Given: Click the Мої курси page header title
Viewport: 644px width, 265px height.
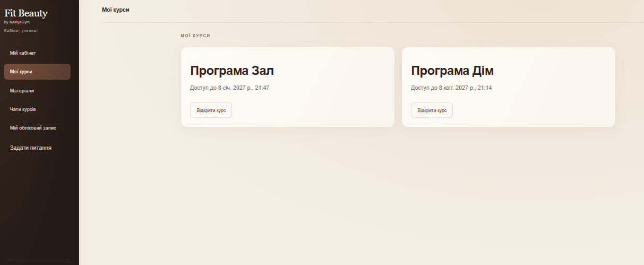Looking at the screenshot, I should click(115, 10).
